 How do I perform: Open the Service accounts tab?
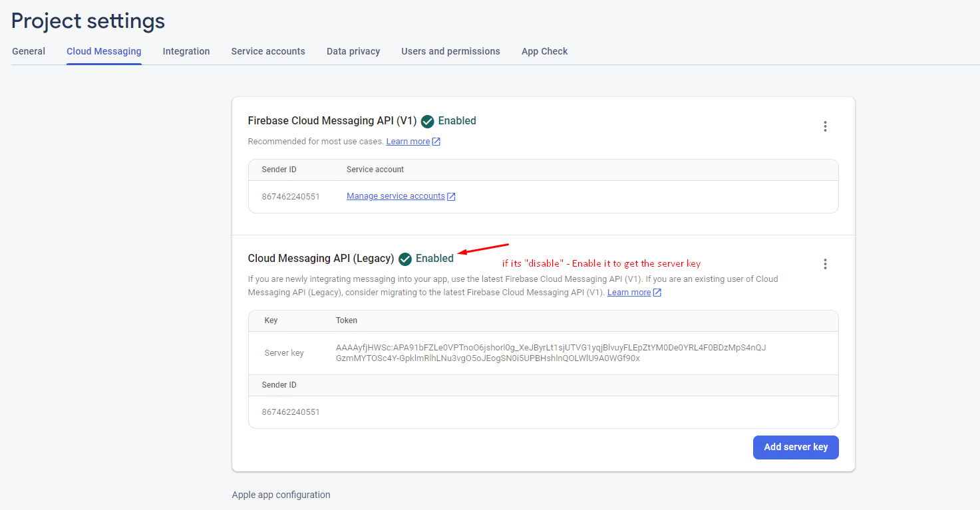[268, 51]
